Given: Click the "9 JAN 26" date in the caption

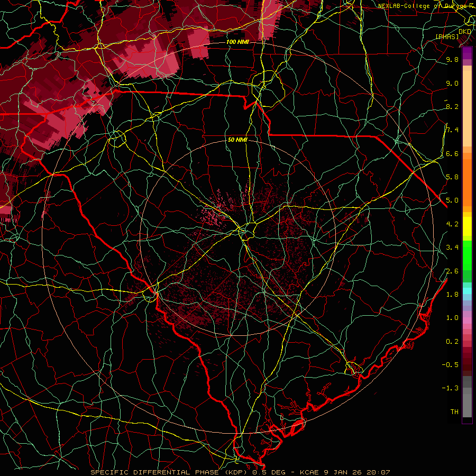Looking at the screenshot, I should [343, 472].
